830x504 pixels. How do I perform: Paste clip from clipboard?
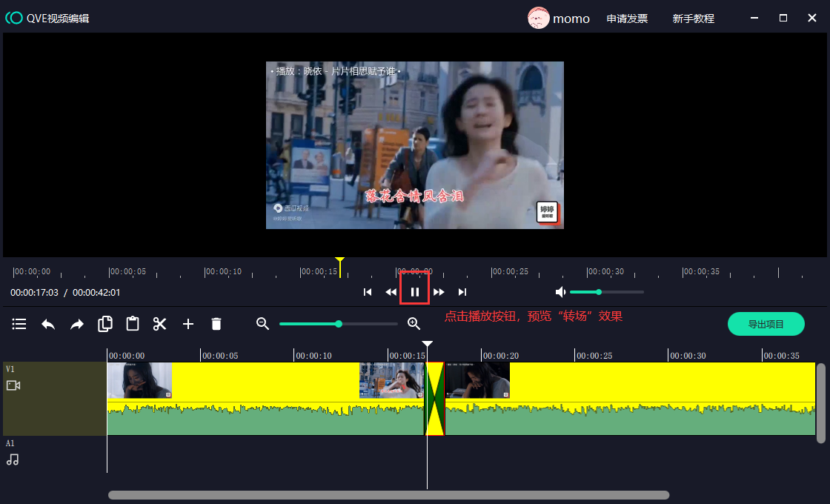point(133,324)
